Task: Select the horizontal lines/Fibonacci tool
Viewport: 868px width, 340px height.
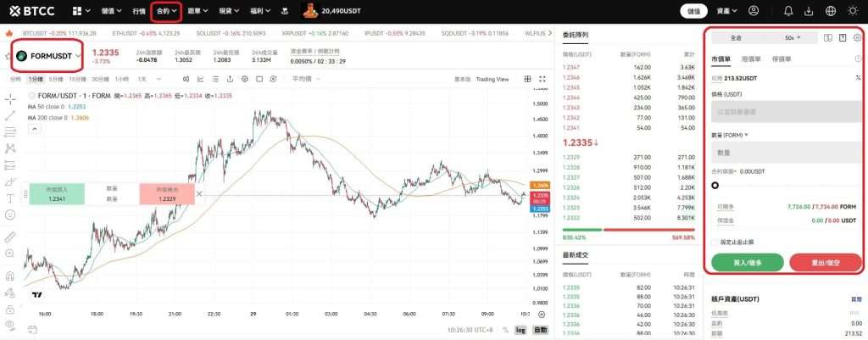Action: point(10,132)
